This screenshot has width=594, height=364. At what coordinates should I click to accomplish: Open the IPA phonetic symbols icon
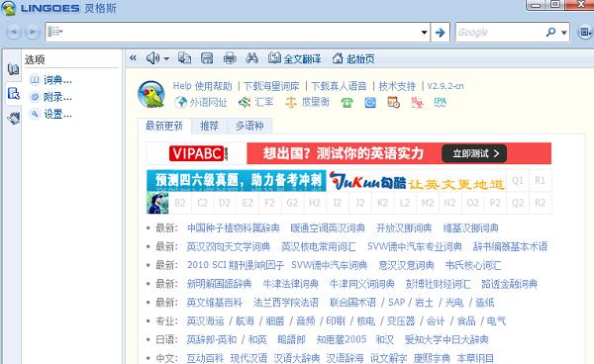click(440, 102)
